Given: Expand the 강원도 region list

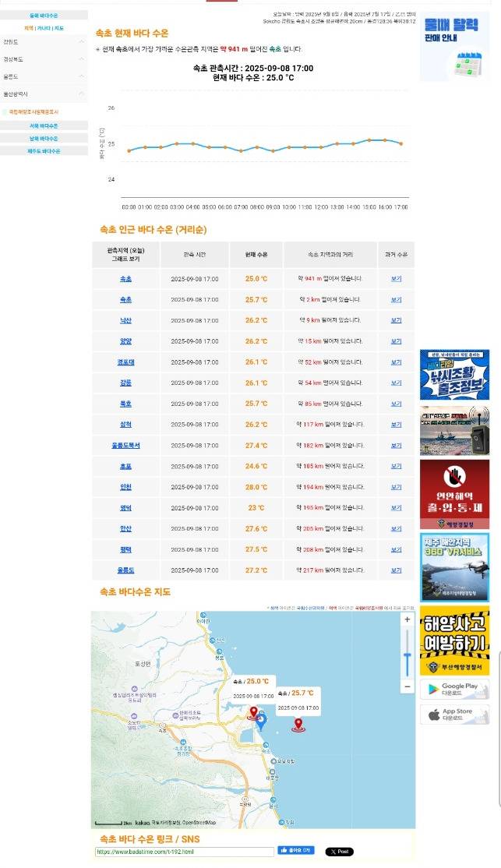Looking at the screenshot, I should click(44, 41).
